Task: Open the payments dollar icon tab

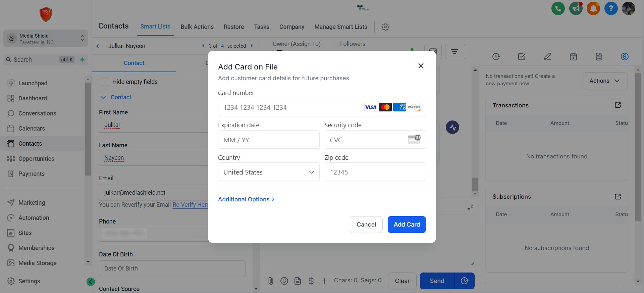Action: tap(624, 57)
